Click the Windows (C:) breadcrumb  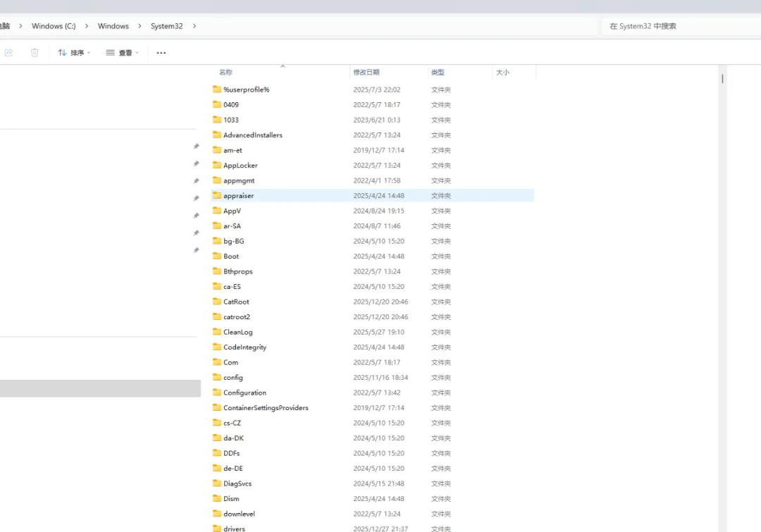click(54, 26)
